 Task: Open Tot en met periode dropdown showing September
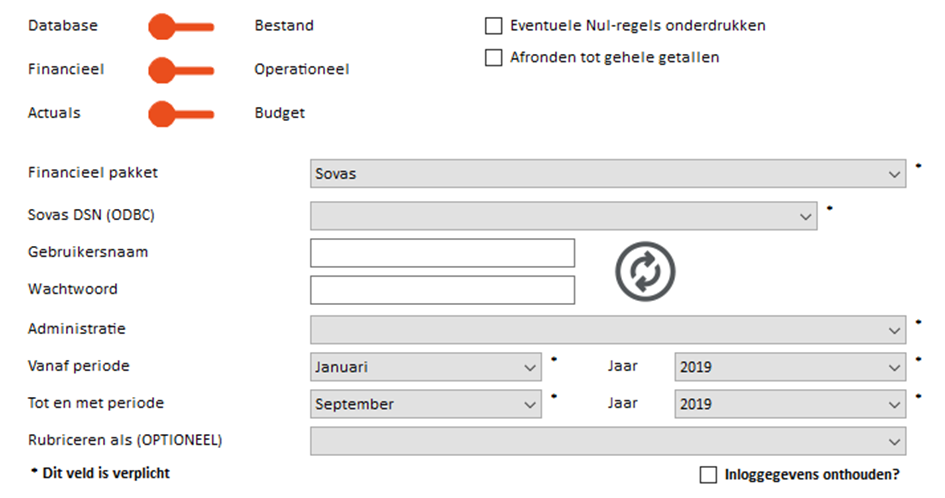point(425,404)
